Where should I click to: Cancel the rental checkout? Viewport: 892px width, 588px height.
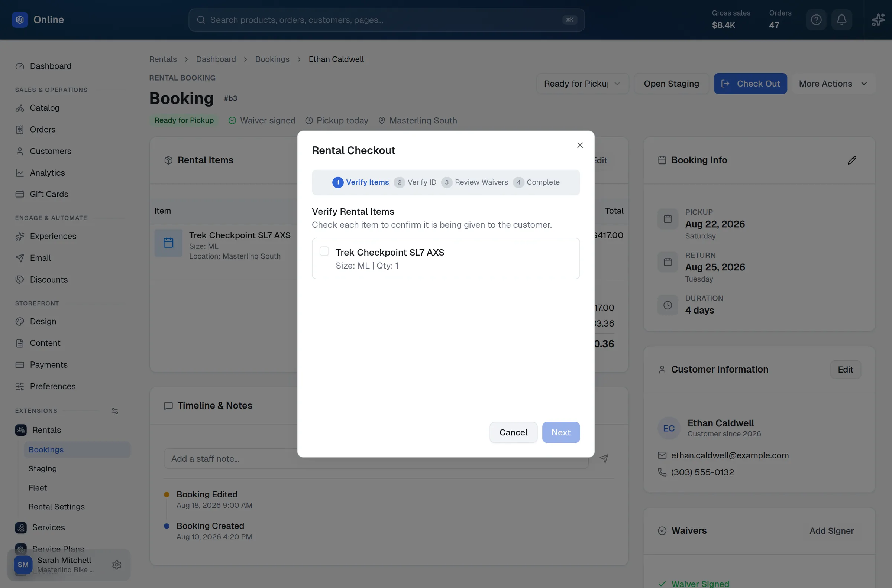click(513, 432)
